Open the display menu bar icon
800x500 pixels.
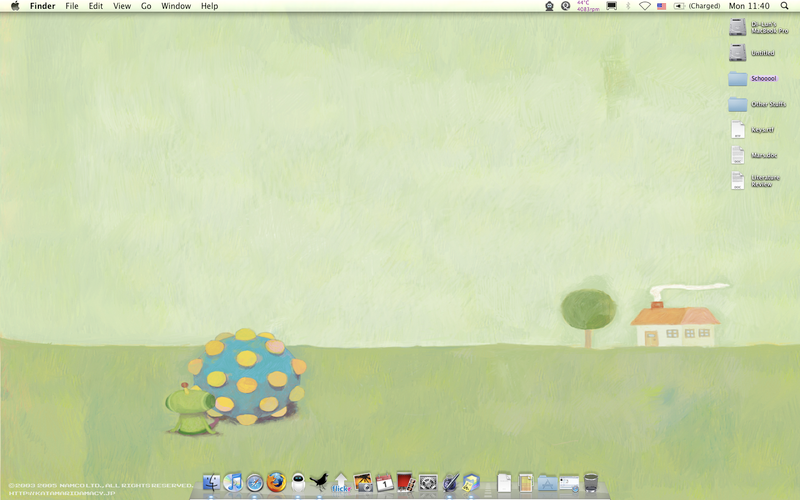coord(611,6)
